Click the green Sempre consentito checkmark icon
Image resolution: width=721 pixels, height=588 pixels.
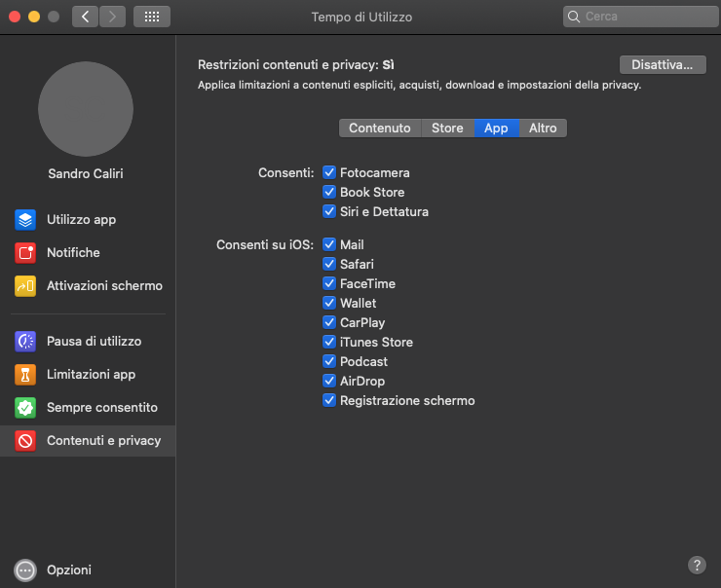pos(25,408)
